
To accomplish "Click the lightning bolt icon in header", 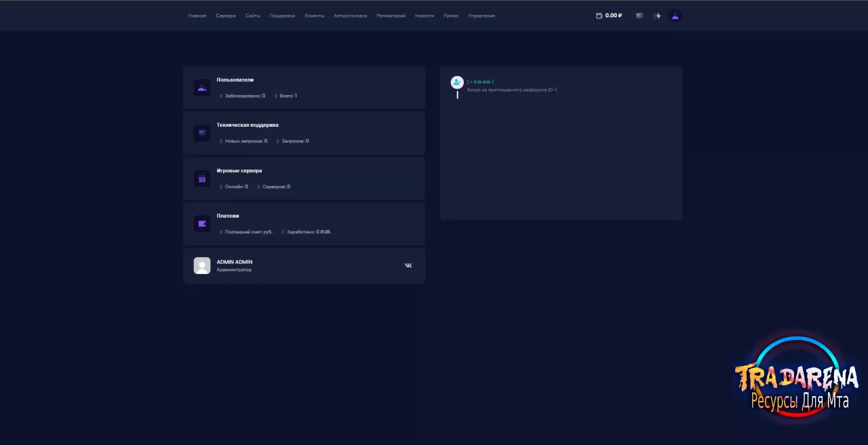I will [657, 16].
